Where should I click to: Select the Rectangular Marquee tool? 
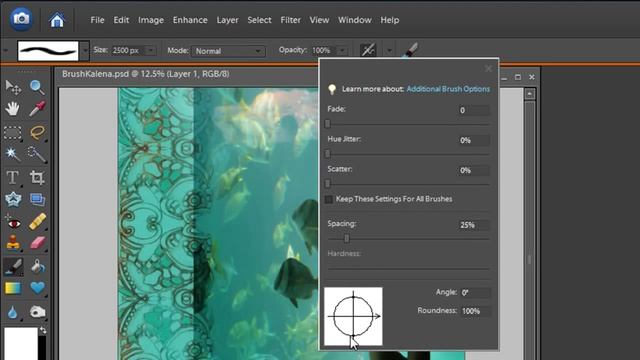(x=13, y=133)
